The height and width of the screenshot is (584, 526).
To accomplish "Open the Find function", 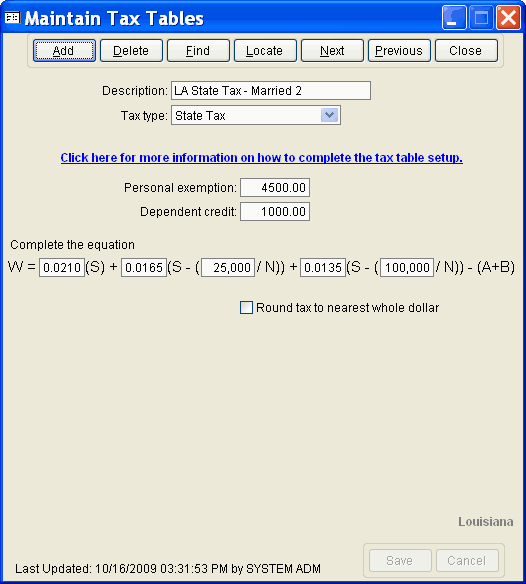I will pyautogui.click(x=198, y=51).
